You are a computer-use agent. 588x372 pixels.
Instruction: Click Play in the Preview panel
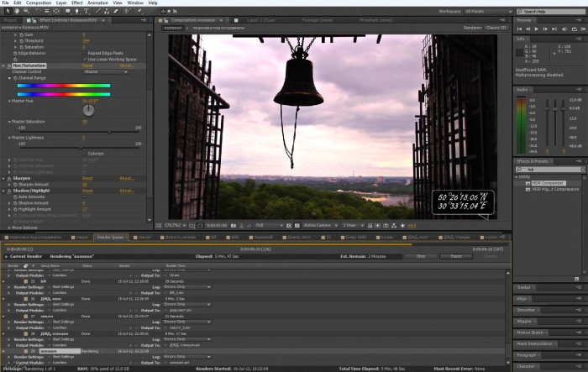tap(537, 29)
